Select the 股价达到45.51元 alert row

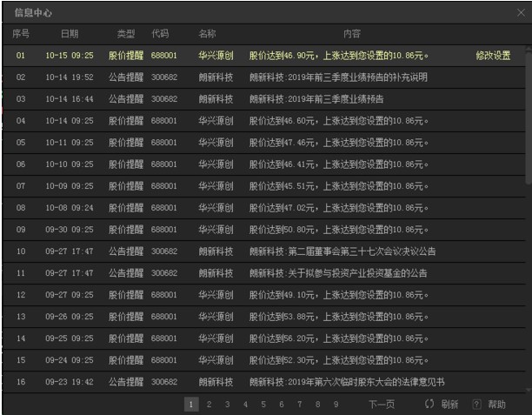(x=263, y=186)
